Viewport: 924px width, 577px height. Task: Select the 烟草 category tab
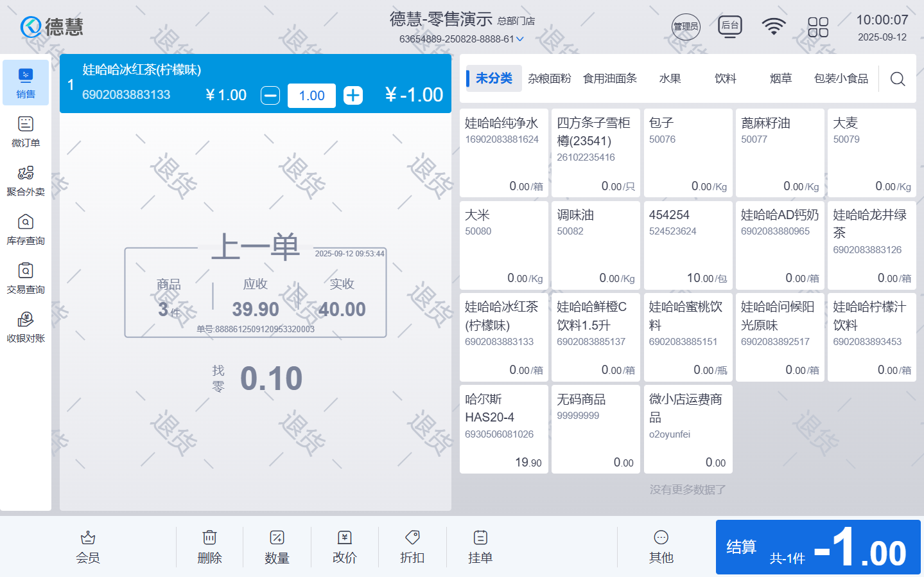[x=780, y=78]
